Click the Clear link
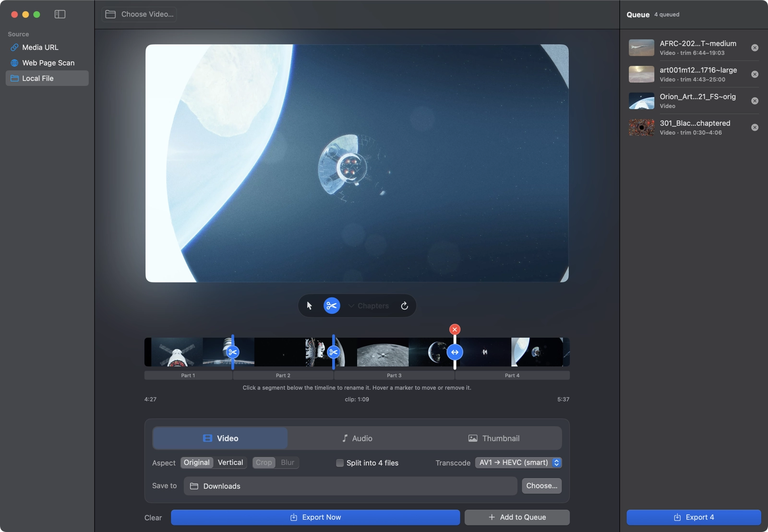 pyautogui.click(x=153, y=518)
